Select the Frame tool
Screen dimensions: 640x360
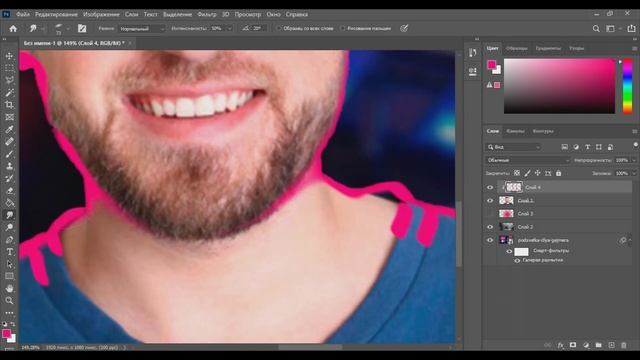[x=9, y=117]
